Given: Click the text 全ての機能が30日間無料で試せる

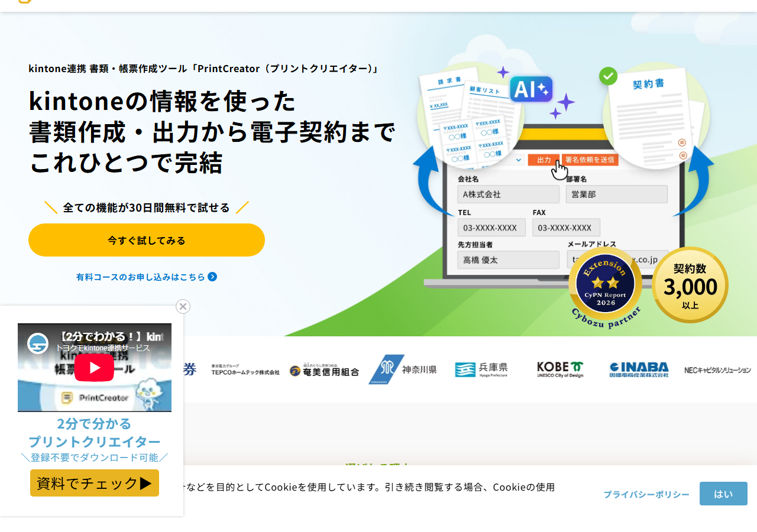Looking at the screenshot, I should pos(147,207).
